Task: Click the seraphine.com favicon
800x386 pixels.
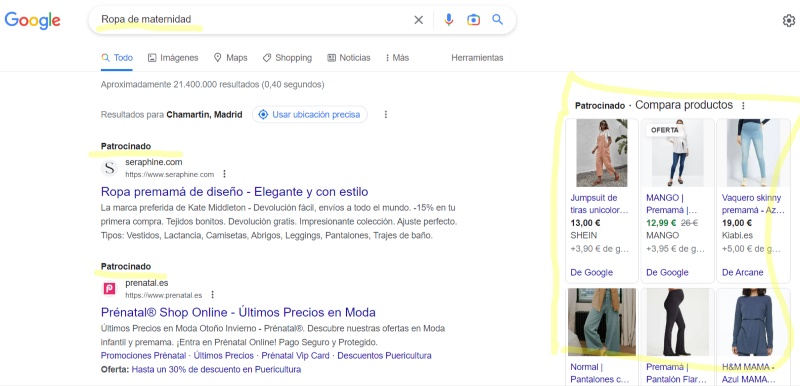Action: click(109, 168)
